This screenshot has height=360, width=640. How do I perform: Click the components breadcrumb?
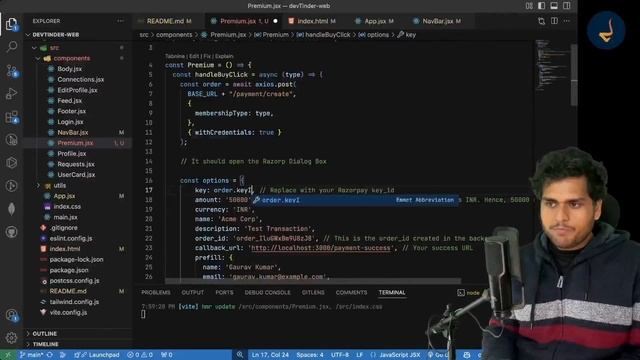pyautogui.click(x=174, y=35)
